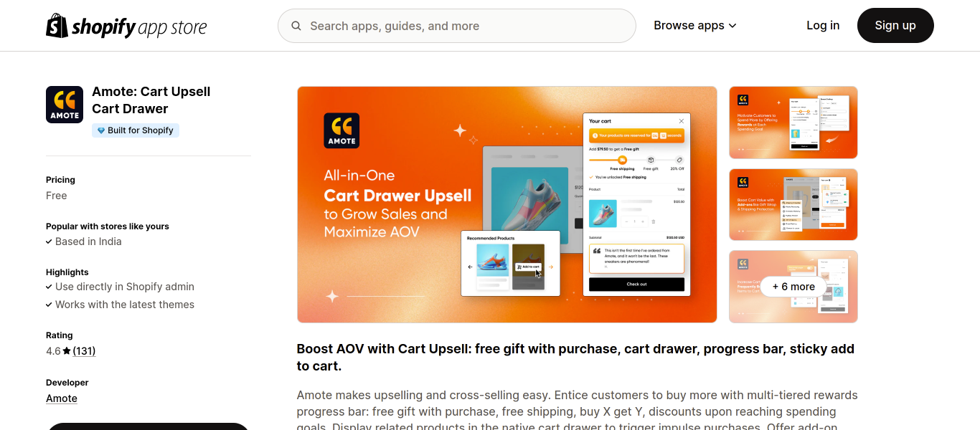Viewport: 980px width, 430px height.
Task: Click the Sign up button
Action: pos(895,26)
